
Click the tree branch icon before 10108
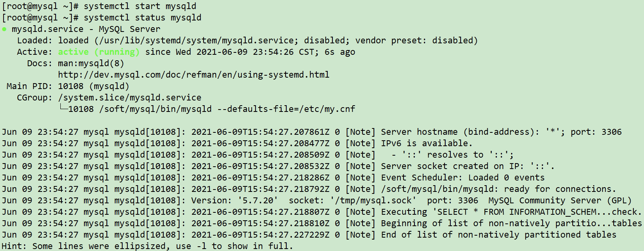click(63, 108)
